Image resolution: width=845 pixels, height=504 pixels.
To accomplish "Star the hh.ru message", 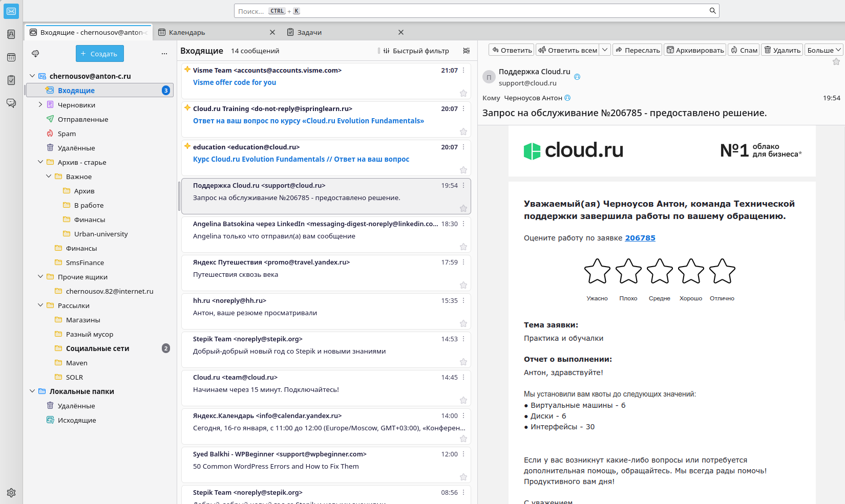I will pyautogui.click(x=463, y=323).
